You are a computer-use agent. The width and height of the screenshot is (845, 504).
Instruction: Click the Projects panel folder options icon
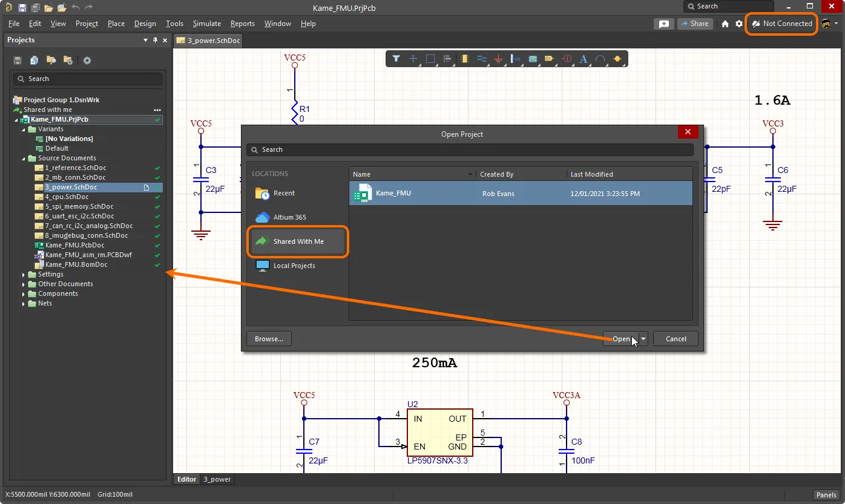68,61
